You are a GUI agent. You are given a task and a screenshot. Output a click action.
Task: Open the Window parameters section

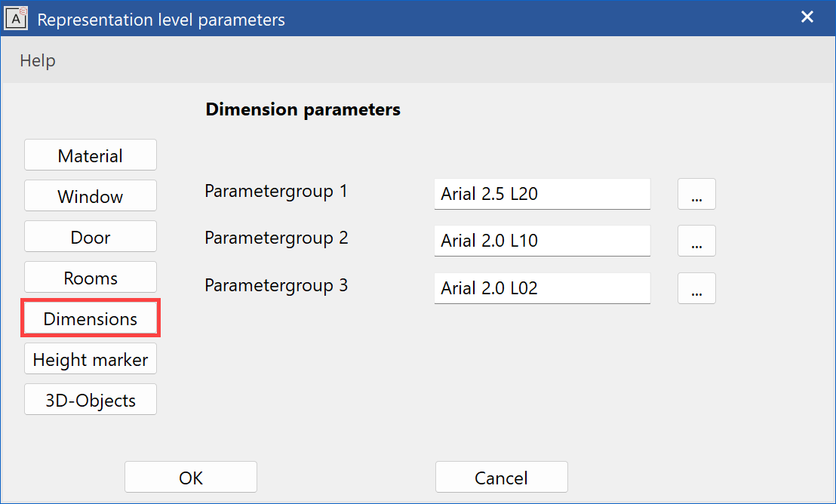coord(91,195)
